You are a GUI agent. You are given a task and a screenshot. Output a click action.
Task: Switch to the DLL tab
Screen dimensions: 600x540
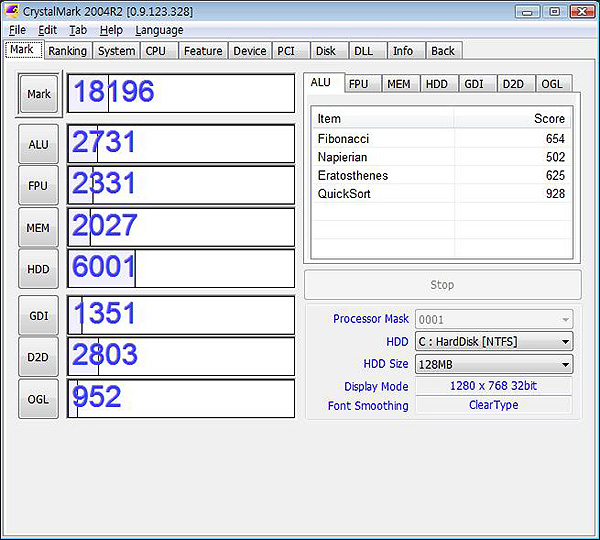[368, 51]
